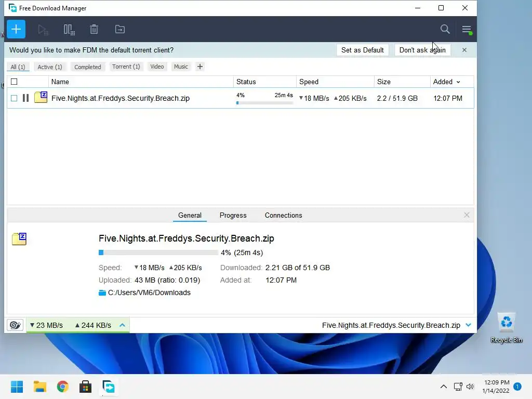
Task: Switch to the General details tab
Action: pos(190,216)
